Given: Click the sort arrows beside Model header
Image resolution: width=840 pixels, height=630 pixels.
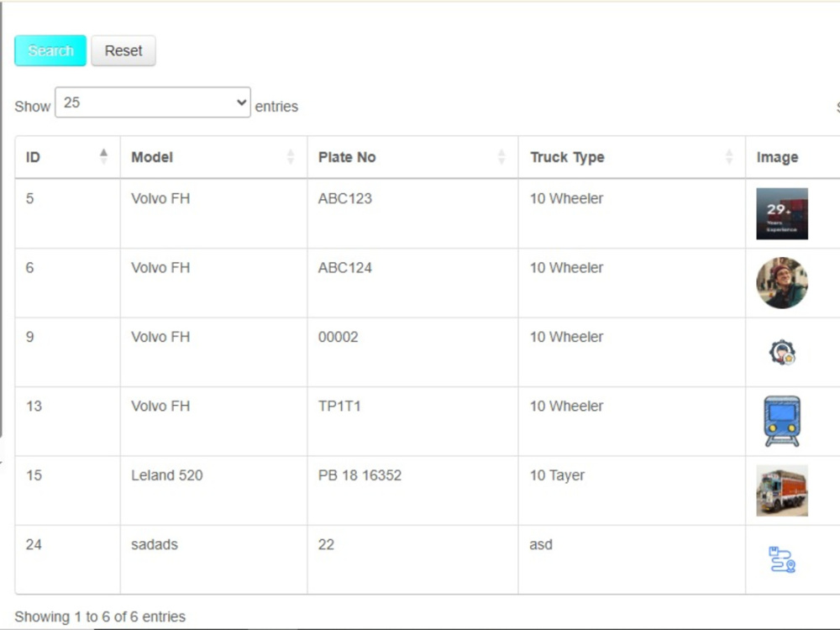Looking at the screenshot, I should pos(290,157).
